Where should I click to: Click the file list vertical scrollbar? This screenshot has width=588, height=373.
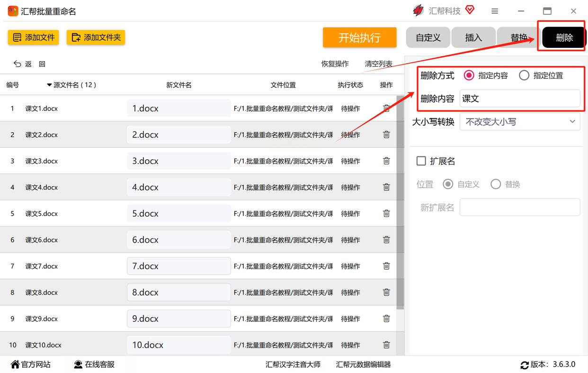[x=400, y=199]
